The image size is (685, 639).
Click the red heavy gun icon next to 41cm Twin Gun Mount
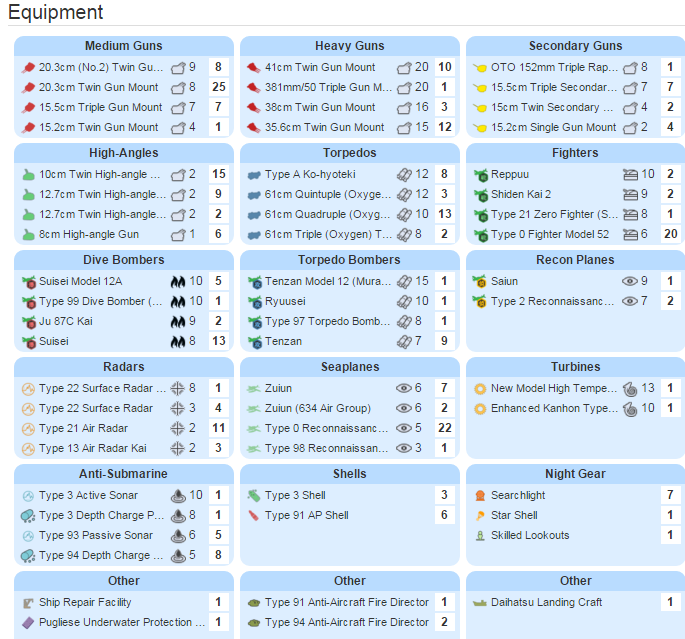(254, 68)
